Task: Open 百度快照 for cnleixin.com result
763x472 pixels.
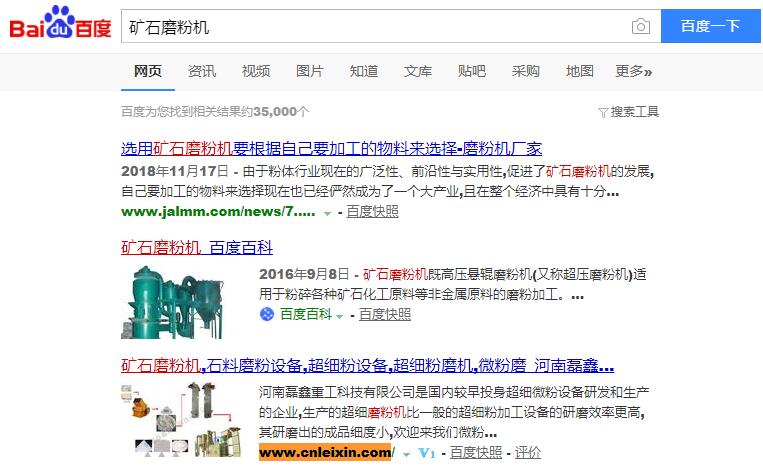Action: coord(475,453)
